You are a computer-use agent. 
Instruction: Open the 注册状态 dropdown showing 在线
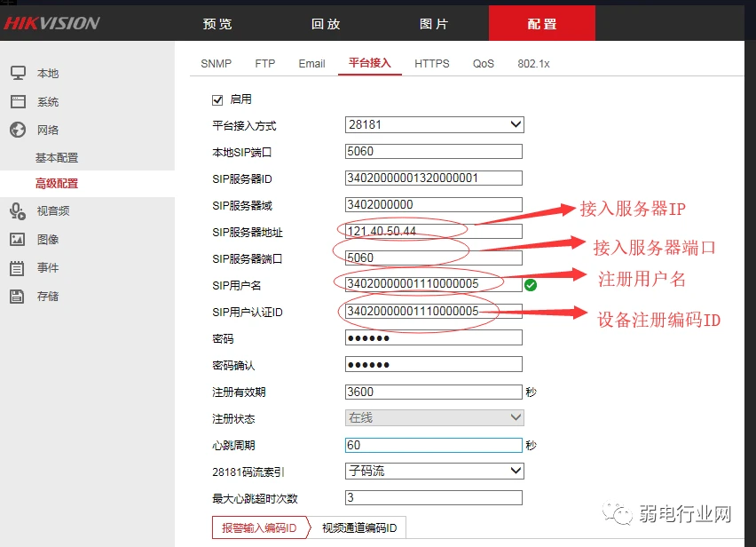434,417
